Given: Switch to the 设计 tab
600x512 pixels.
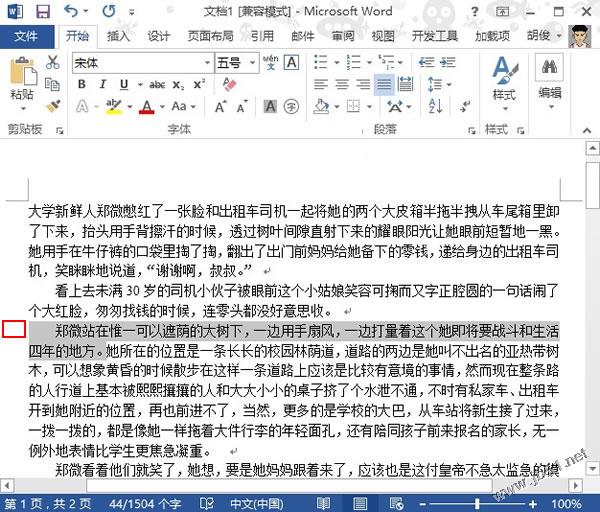Looking at the screenshot, I should coord(159,36).
